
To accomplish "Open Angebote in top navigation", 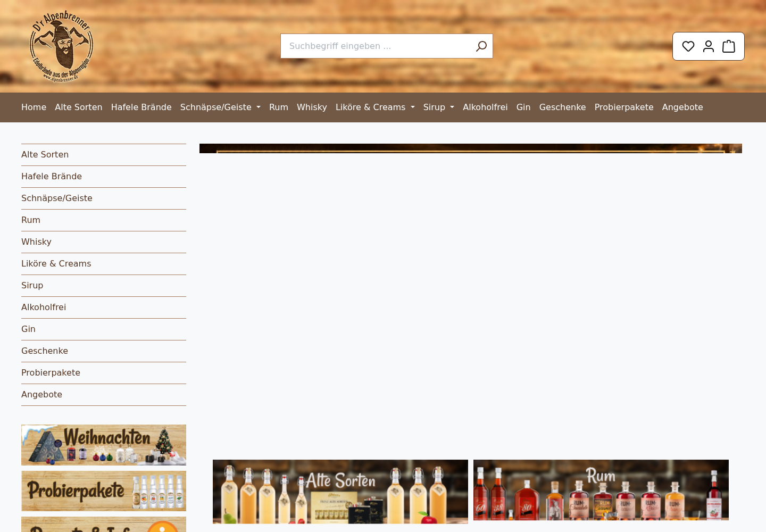I will (x=682, y=107).
